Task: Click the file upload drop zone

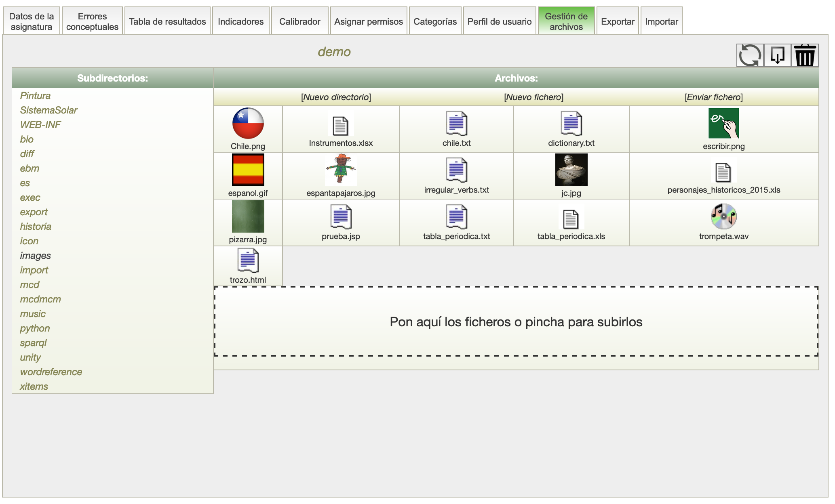Action: (x=516, y=321)
